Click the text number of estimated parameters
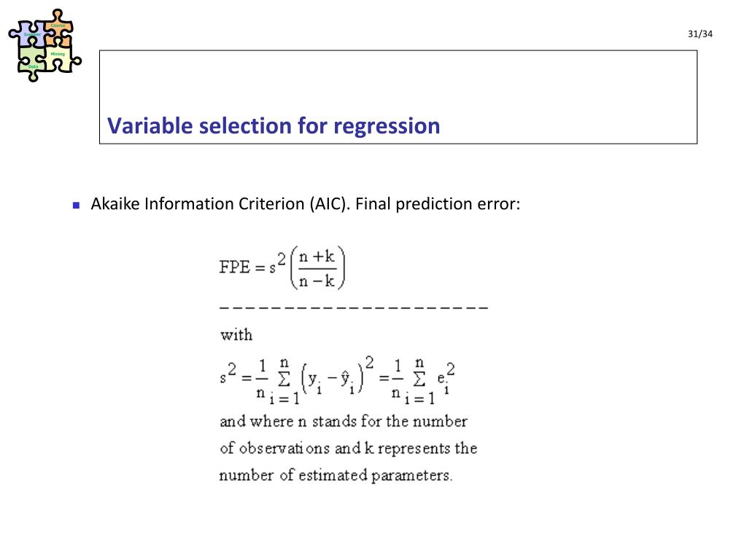The height and width of the screenshot is (560, 747). coord(336,475)
